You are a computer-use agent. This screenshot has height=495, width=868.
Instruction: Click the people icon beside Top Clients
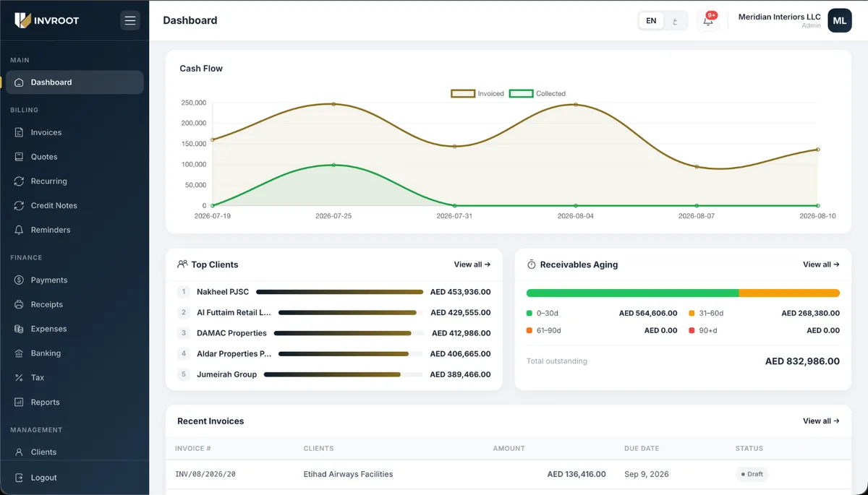coord(182,264)
